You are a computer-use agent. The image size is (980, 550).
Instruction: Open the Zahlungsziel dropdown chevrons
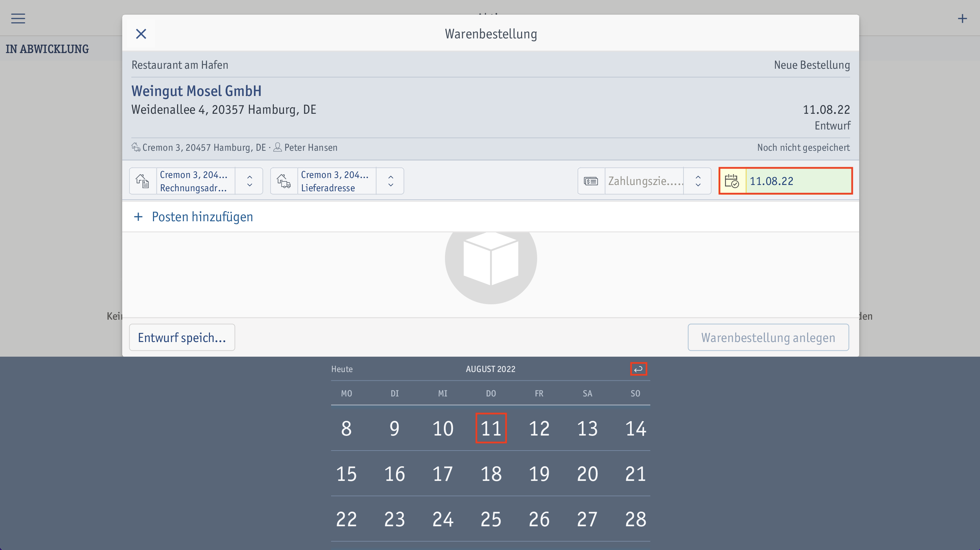[x=698, y=181]
